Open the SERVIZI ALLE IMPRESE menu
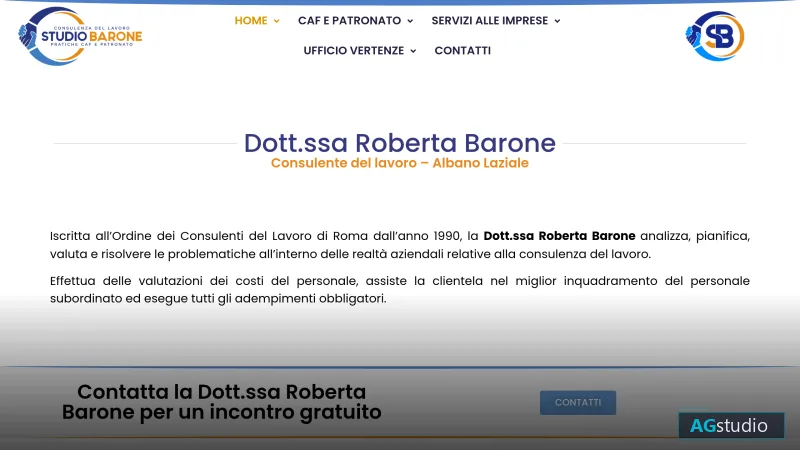Image resolution: width=800 pixels, height=450 pixels. [x=490, y=21]
